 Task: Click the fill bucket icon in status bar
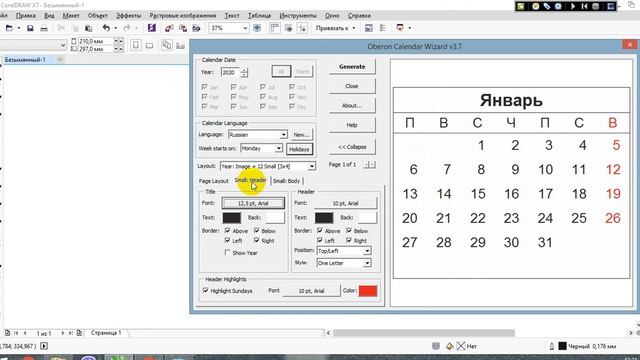[x=449, y=346]
